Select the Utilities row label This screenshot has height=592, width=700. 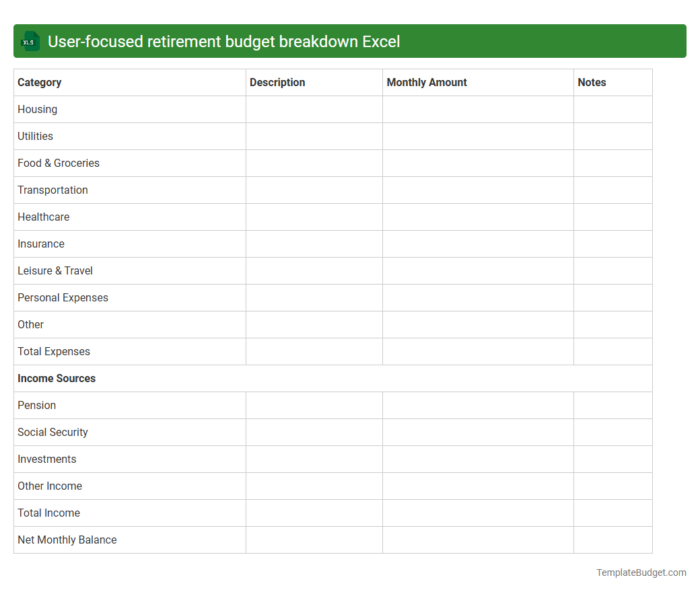(35, 136)
